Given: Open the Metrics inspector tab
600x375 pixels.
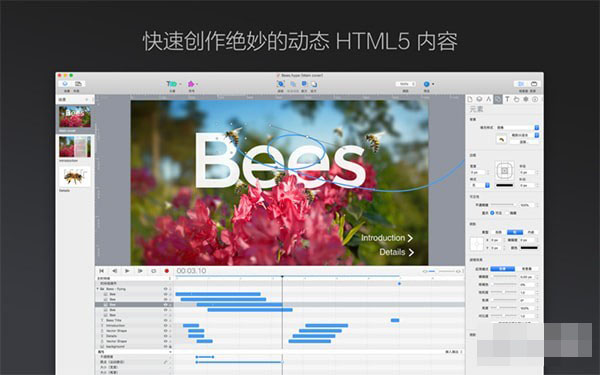Looking at the screenshot, I should point(489,99).
